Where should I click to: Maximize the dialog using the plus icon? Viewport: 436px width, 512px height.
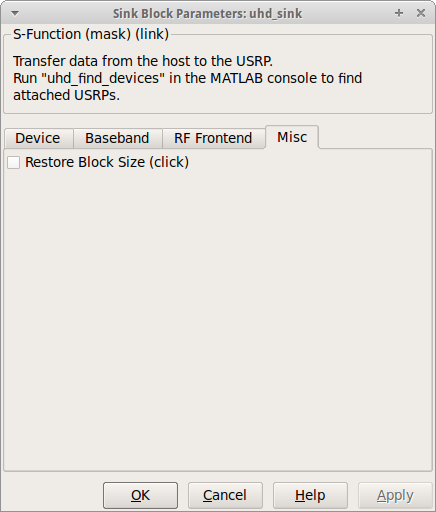(399, 13)
